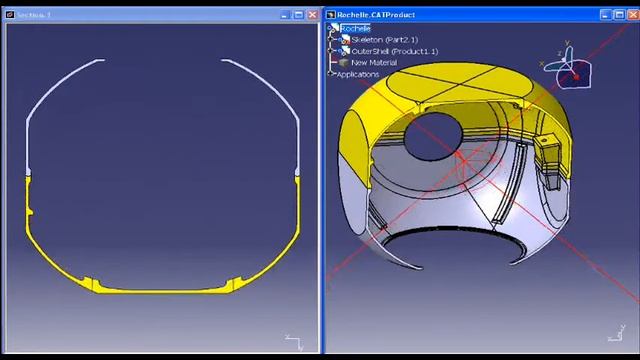
Task: Click the circular hole in 3D shell
Action: click(433, 136)
